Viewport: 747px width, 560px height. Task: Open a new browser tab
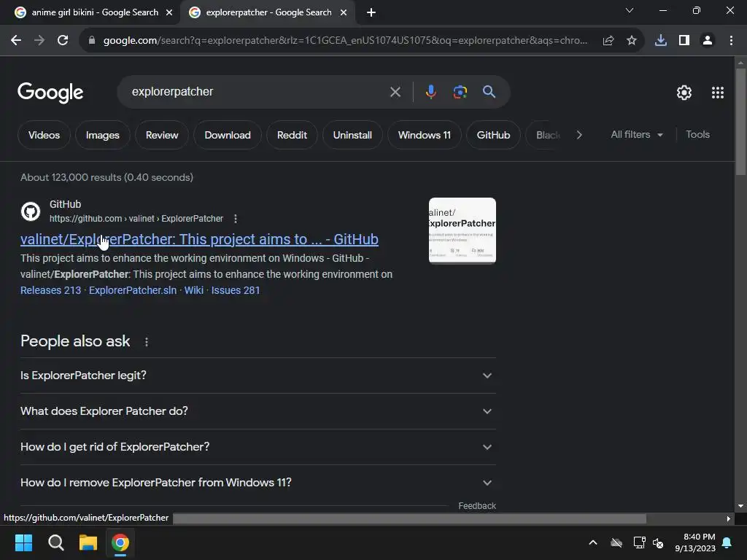pos(371,12)
